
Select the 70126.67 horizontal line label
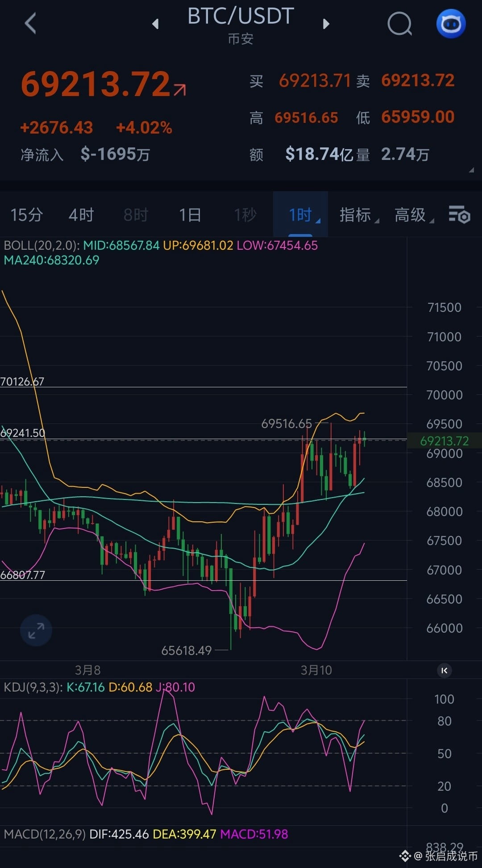(22, 382)
